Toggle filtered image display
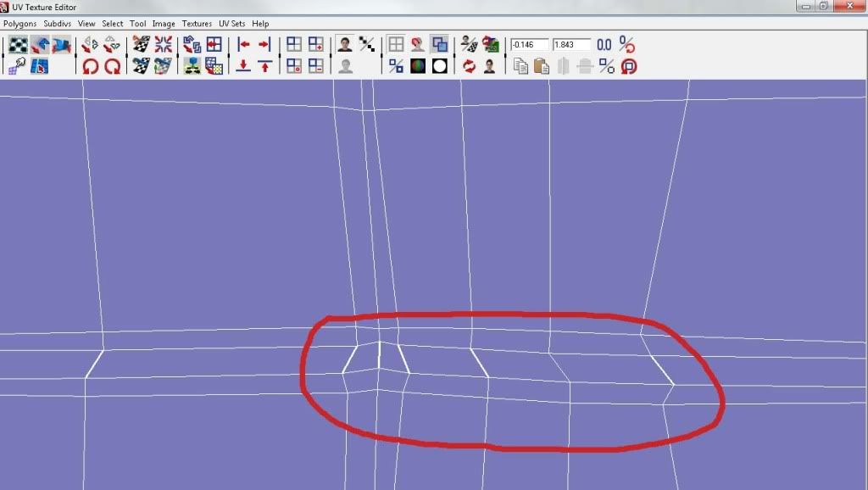This screenshot has height=490, width=868. (x=366, y=44)
